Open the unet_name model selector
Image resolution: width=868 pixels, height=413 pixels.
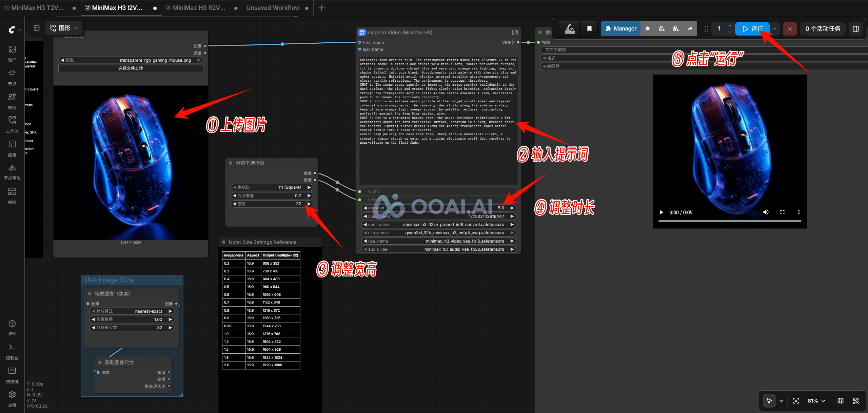(x=438, y=225)
